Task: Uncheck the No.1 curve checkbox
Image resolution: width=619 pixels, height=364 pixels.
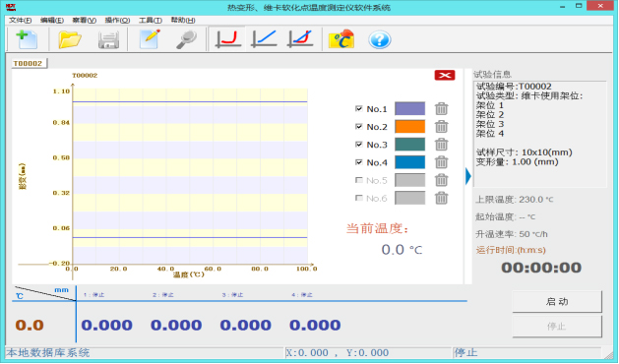Action: [359, 108]
